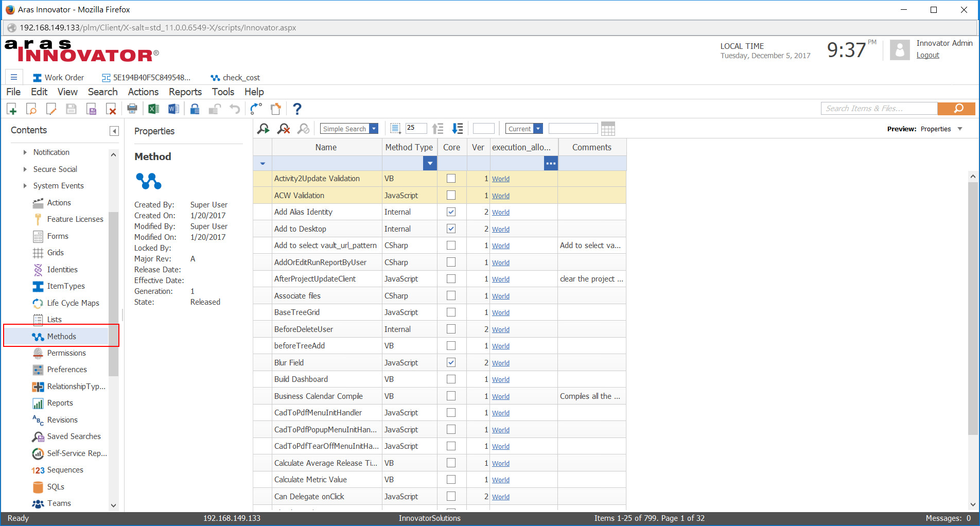
Task: Click World link for Associate files row
Action: click(501, 296)
